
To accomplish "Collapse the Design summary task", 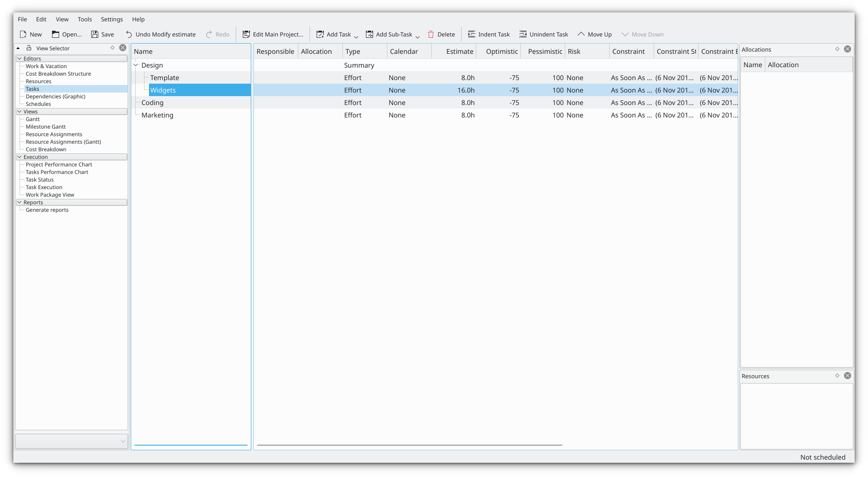I will click(x=136, y=65).
